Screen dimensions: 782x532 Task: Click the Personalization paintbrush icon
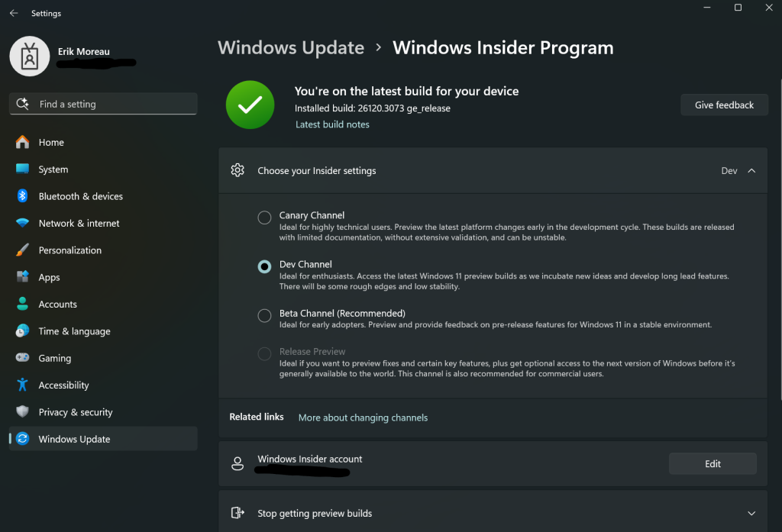[22, 250]
